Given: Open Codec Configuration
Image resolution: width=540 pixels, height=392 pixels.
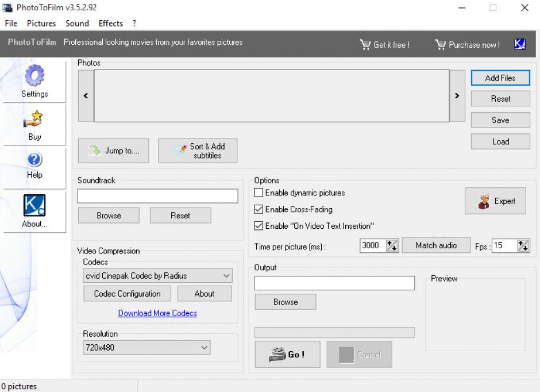Looking at the screenshot, I should [x=127, y=294].
